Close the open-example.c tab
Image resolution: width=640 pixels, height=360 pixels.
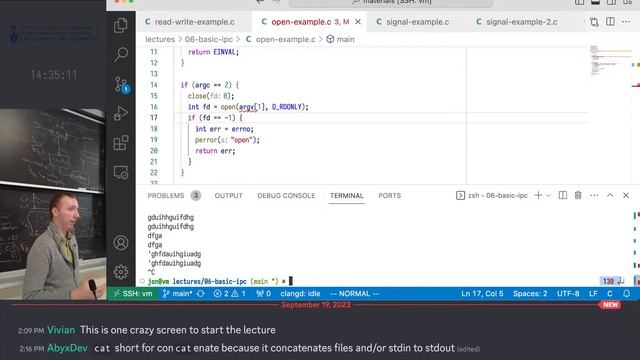pyautogui.click(x=358, y=22)
